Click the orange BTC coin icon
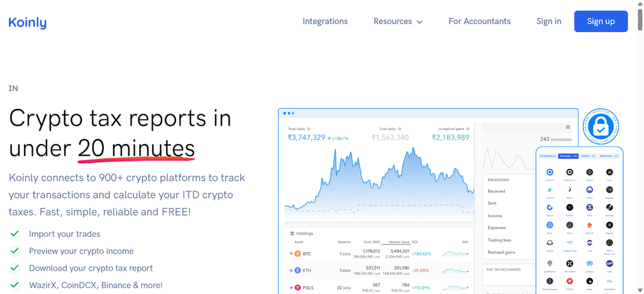The image size is (644, 294). (297, 254)
